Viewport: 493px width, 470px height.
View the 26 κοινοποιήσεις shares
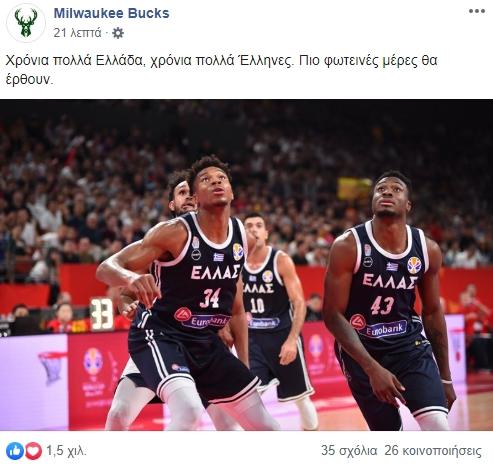[x=433, y=451]
